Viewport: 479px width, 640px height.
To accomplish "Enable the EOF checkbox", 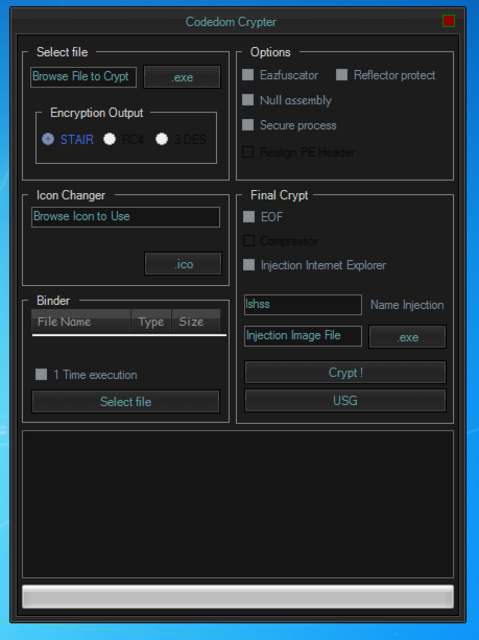I will [249, 217].
